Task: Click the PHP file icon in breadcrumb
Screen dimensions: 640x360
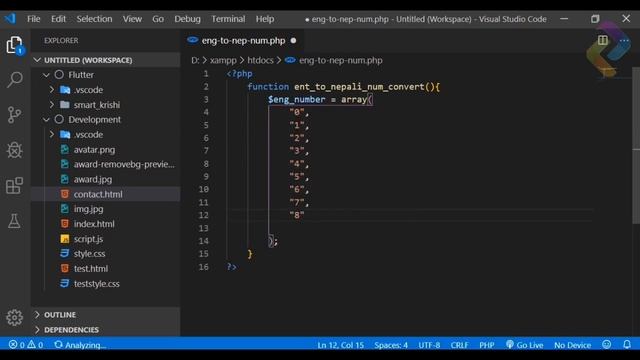Action: [290, 60]
